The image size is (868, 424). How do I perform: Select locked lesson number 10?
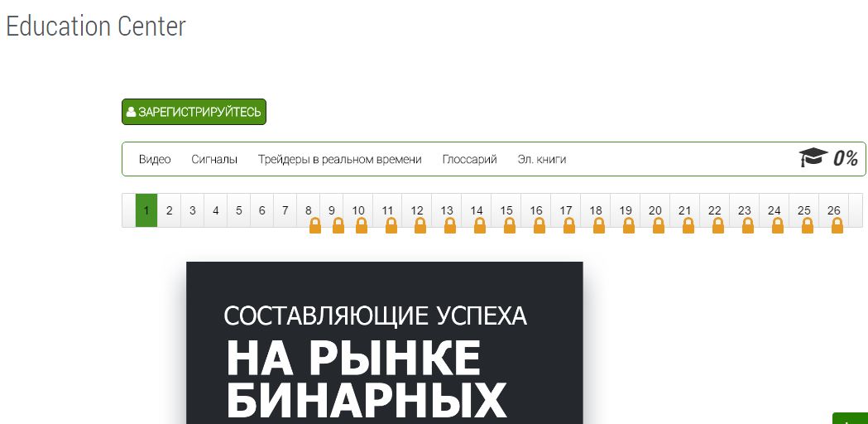point(358,210)
